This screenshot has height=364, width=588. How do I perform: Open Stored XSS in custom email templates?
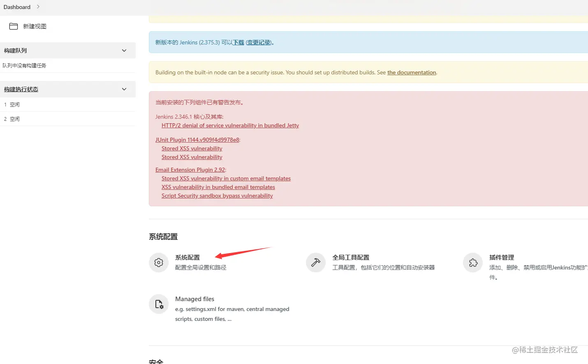click(x=226, y=178)
